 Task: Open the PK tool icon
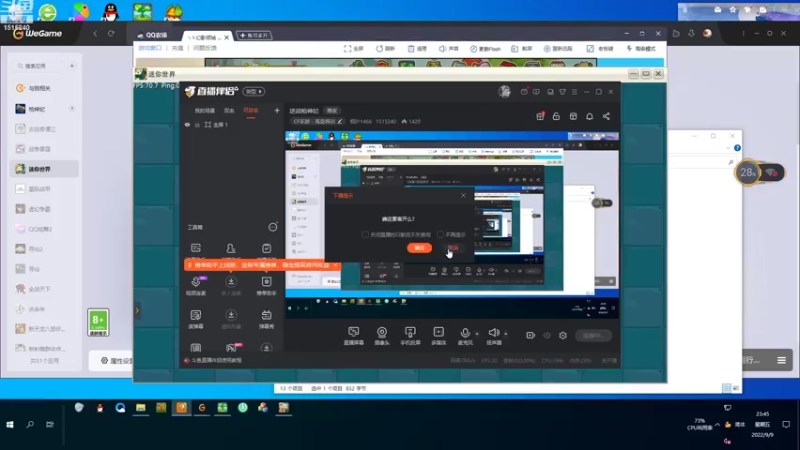click(231, 348)
